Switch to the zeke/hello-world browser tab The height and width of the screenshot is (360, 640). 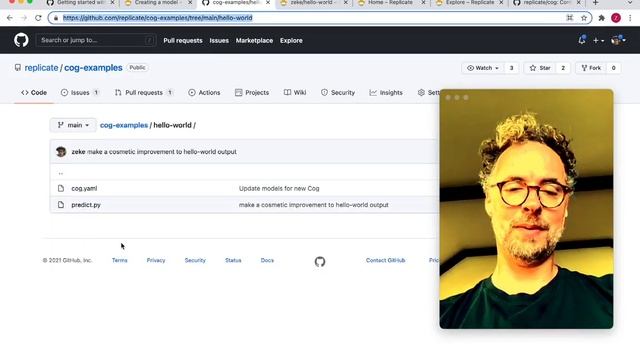coord(313,3)
